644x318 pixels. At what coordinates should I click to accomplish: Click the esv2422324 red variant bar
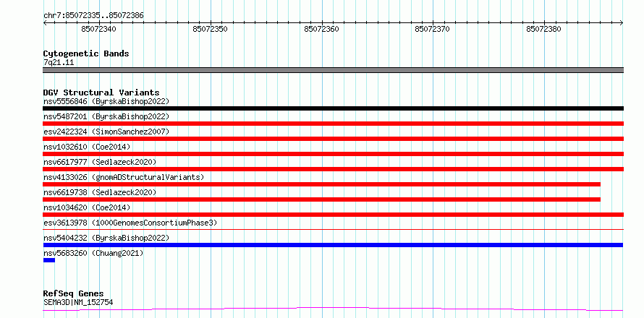coord(333,139)
